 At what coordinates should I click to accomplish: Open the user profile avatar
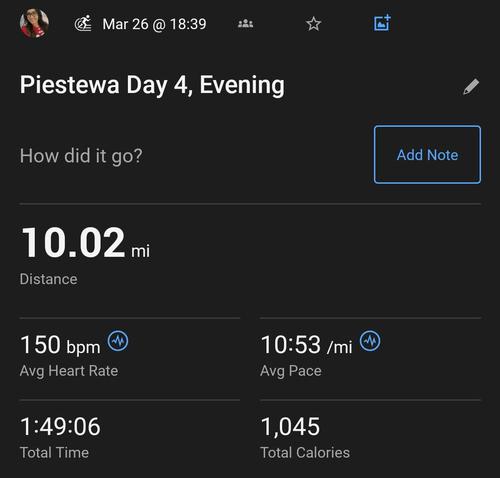click(34, 24)
